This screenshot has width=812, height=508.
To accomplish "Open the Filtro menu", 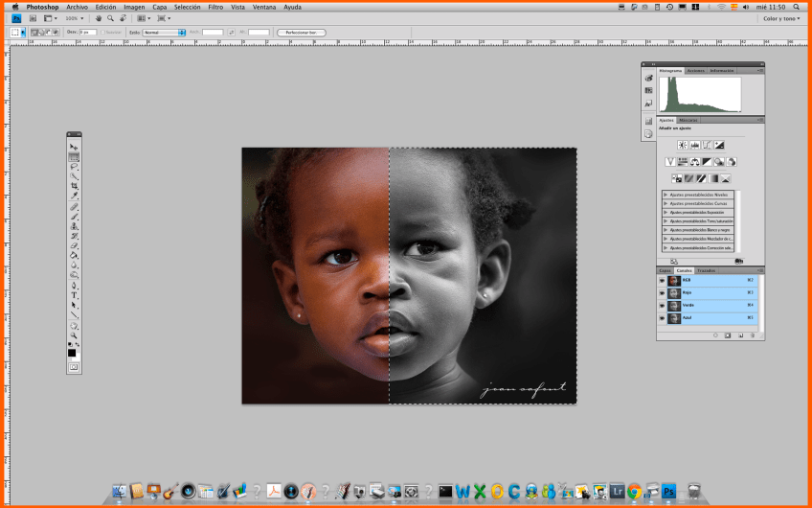I will tap(215, 7).
